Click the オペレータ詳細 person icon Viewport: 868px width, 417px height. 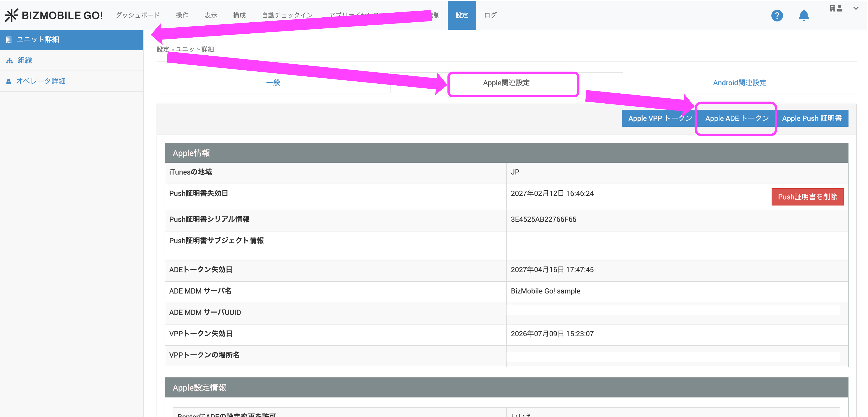coord(9,81)
